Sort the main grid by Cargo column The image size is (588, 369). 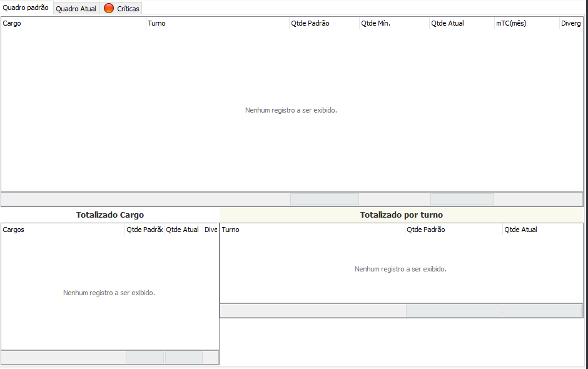73,23
